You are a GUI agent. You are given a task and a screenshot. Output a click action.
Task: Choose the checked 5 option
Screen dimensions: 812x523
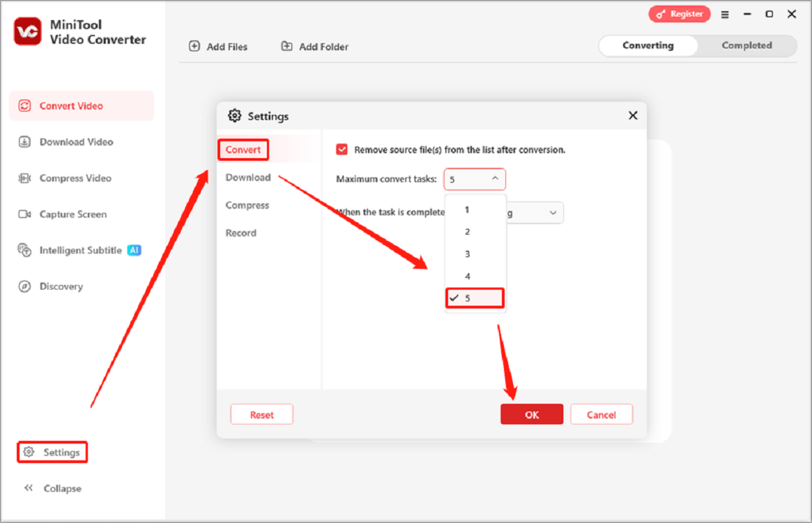[x=475, y=298]
